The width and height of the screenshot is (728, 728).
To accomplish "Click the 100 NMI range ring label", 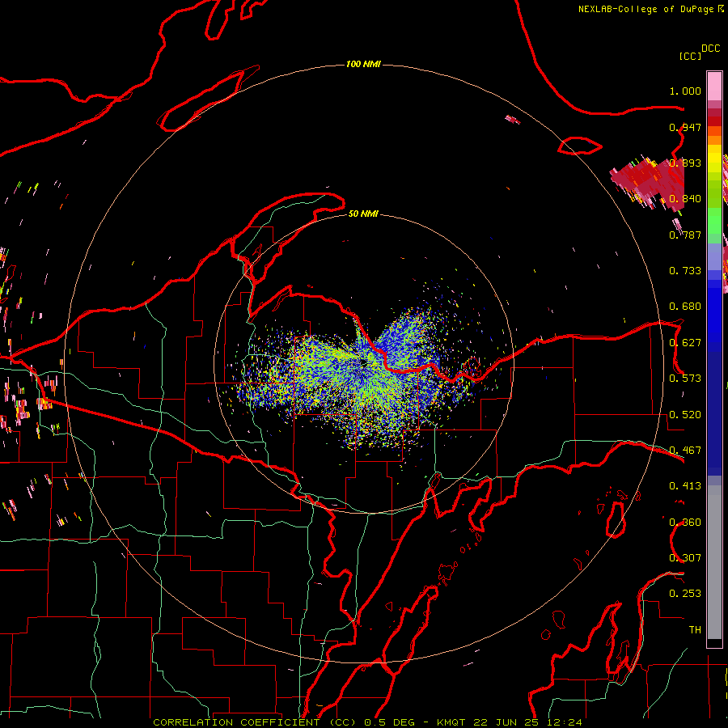I will [x=363, y=64].
